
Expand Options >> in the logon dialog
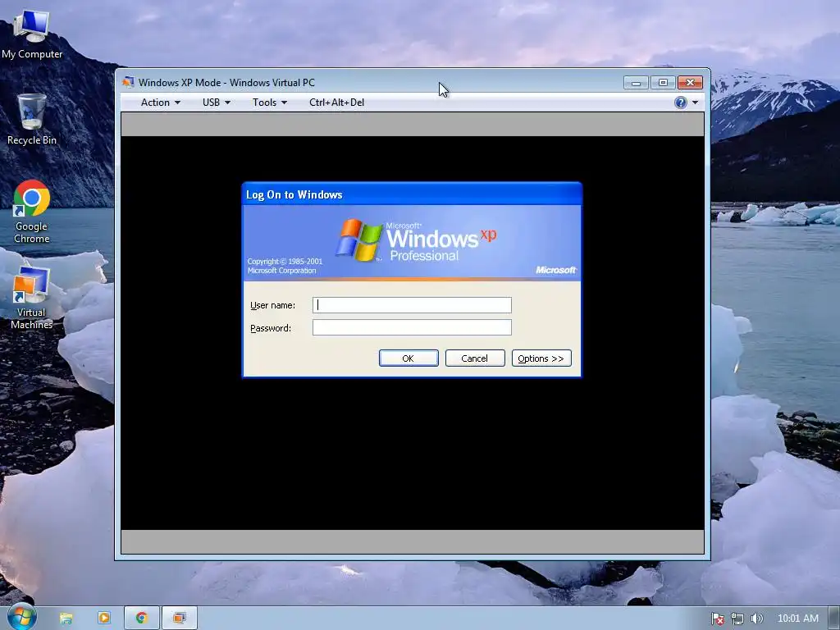pos(541,358)
